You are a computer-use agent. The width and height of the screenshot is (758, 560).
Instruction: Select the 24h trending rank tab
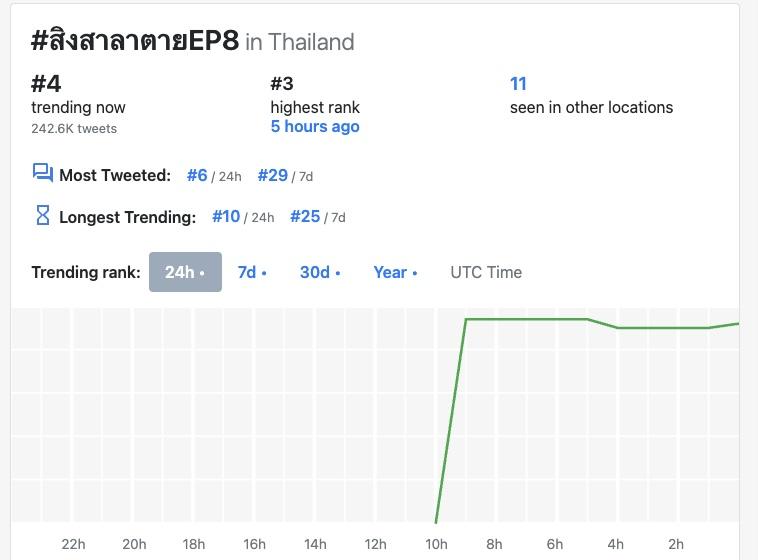point(185,272)
